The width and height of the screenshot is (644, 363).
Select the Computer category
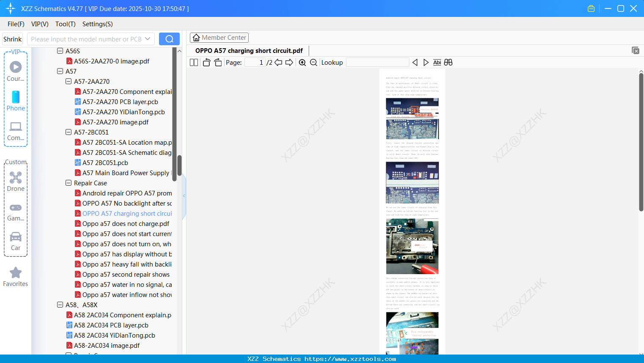[x=16, y=131]
